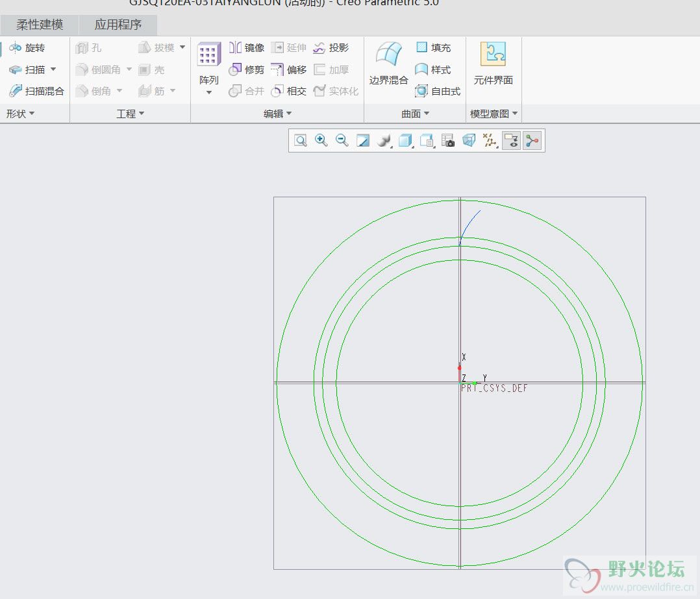
Task: Start the 边界混合 (Boundary Blend) tool
Action: coord(388,64)
